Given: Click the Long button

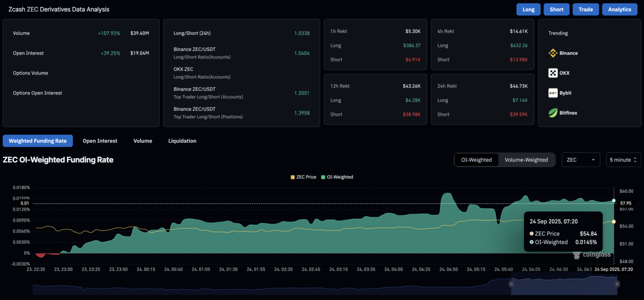Looking at the screenshot, I should pyautogui.click(x=528, y=10).
